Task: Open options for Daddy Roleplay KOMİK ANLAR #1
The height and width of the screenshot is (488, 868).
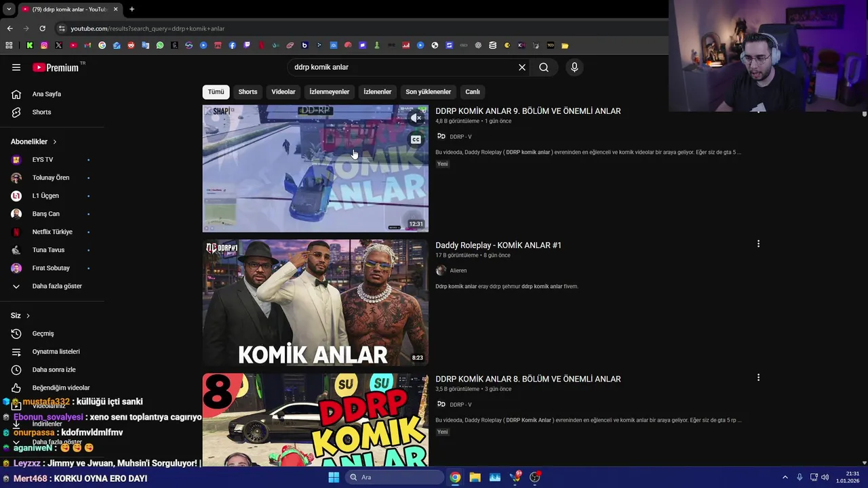Action: (758, 244)
